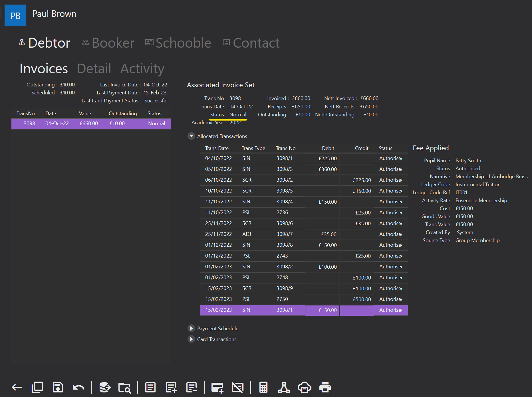Open the calculator icon
Image resolution: width=532 pixels, height=397 pixels.
point(263,387)
